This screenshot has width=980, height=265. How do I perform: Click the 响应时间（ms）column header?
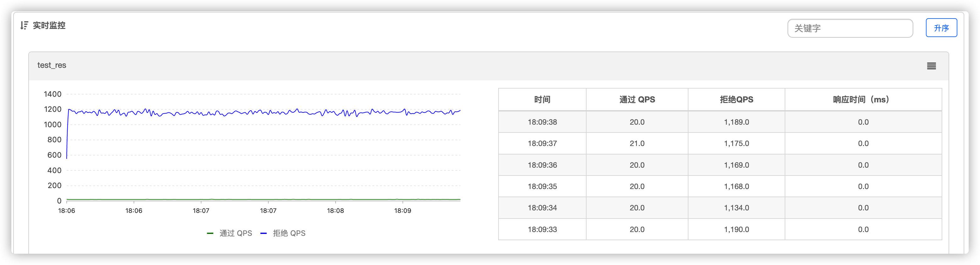[x=863, y=100]
